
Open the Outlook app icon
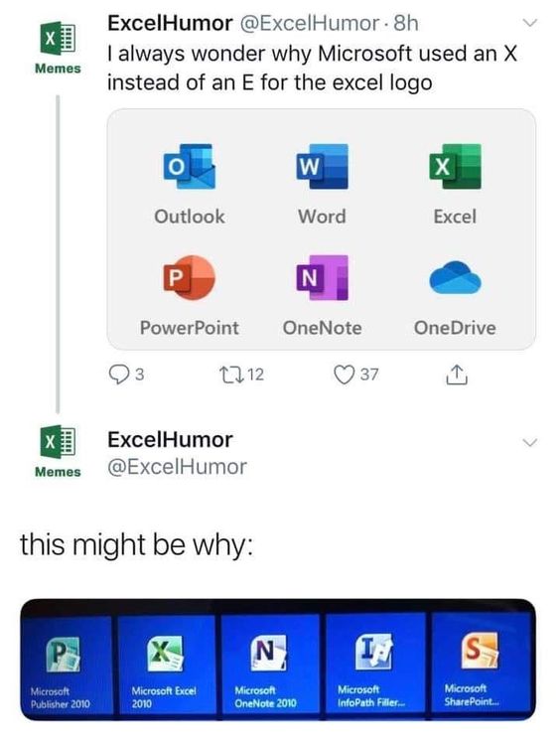pyautogui.click(x=190, y=167)
